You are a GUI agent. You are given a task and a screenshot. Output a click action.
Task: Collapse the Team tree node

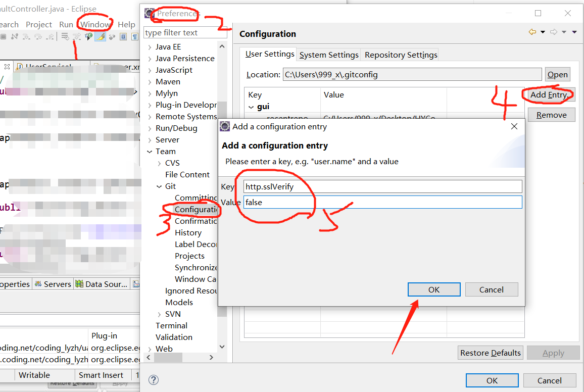(150, 151)
